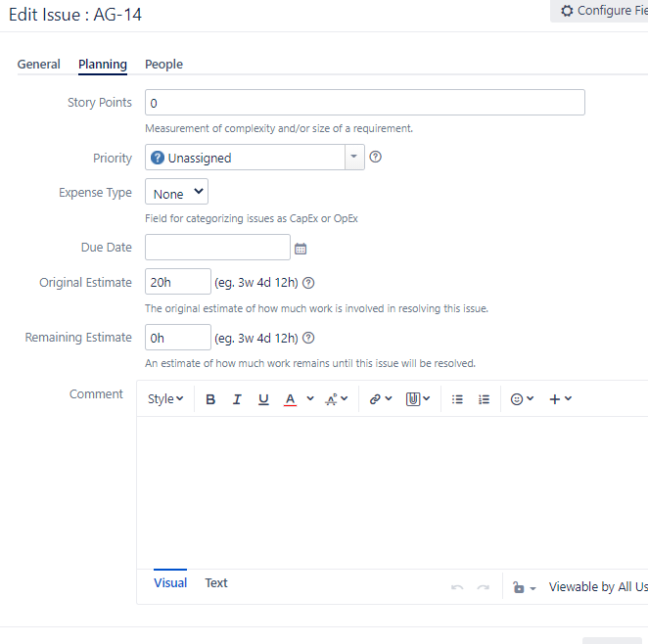This screenshot has width=648, height=644.
Task: Click the Remaining Estimate 0h field
Action: tap(178, 338)
